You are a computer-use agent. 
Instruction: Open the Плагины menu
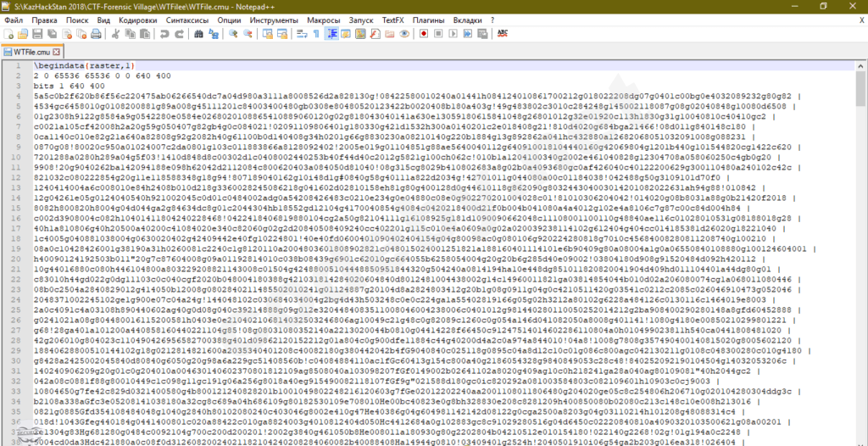click(x=428, y=20)
